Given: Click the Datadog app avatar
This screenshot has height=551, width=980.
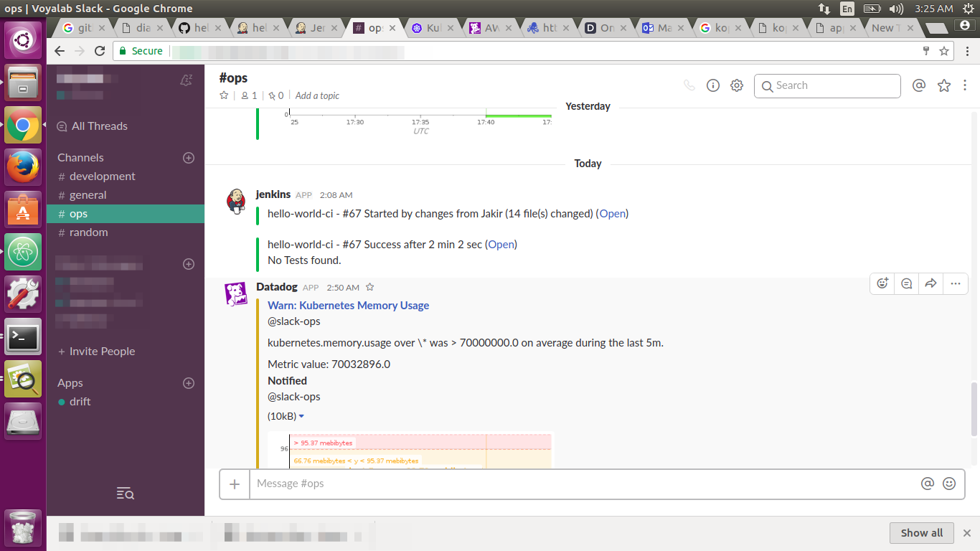Looking at the screenshot, I should pyautogui.click(x=237, y=294).
